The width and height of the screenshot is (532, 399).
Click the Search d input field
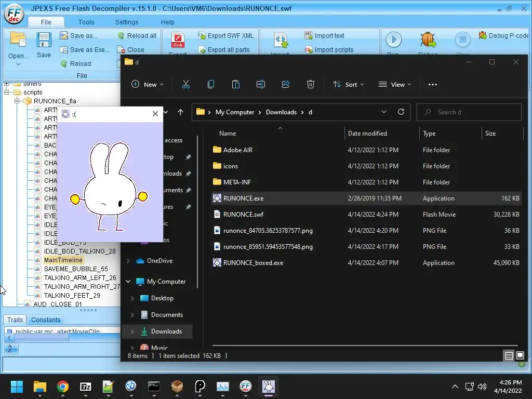pos(469,112)
